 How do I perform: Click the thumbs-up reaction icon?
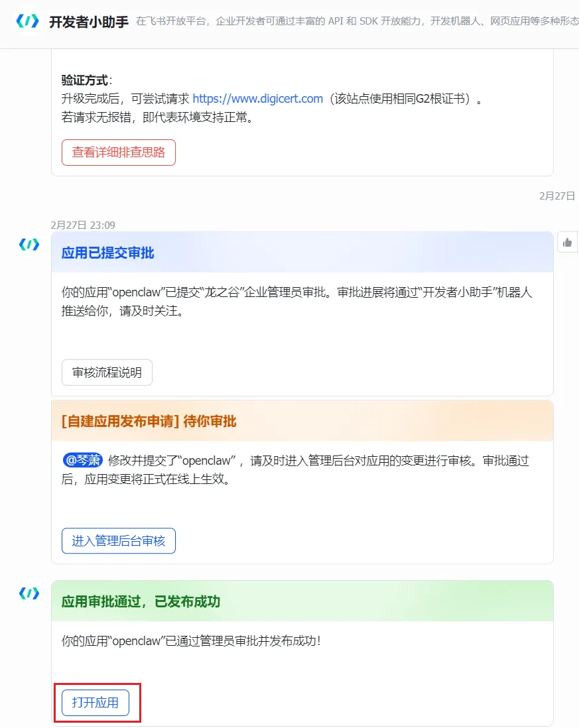[x=567, y=243]
